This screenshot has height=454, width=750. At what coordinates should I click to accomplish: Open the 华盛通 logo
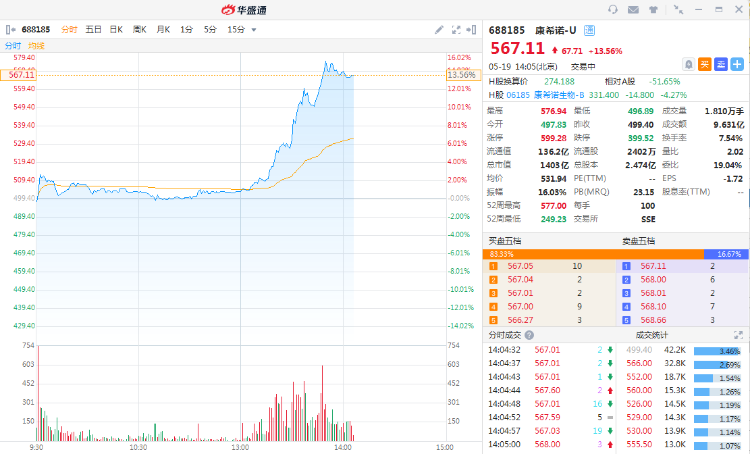click(244, 10)
